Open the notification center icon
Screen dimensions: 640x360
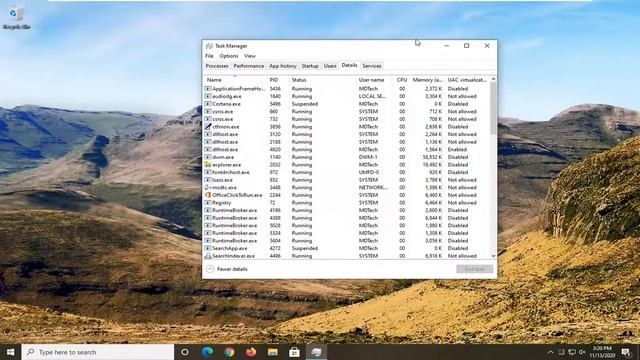pyautogui.click(x=626, y=352)
